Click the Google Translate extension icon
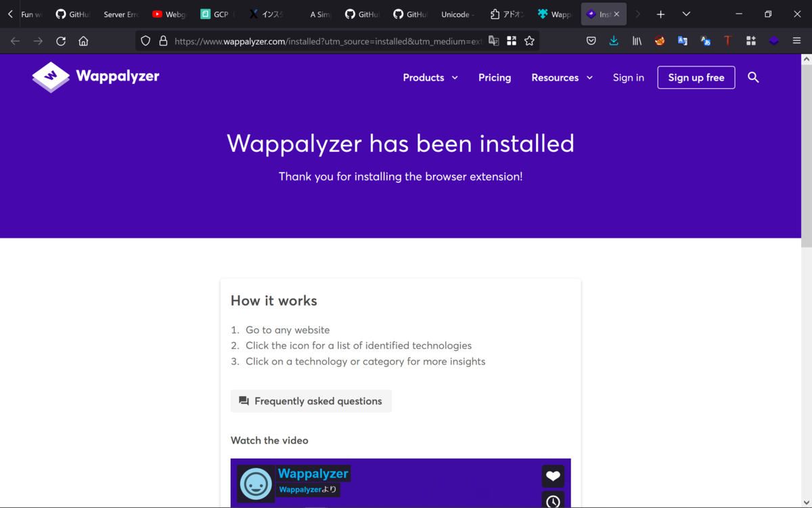812x508 pixels. pos(682,41)
